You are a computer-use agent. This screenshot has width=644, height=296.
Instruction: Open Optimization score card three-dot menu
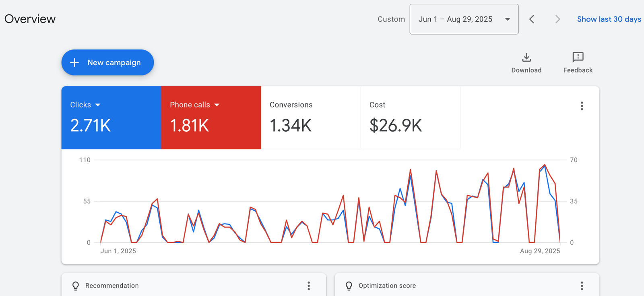pos(582,286)
